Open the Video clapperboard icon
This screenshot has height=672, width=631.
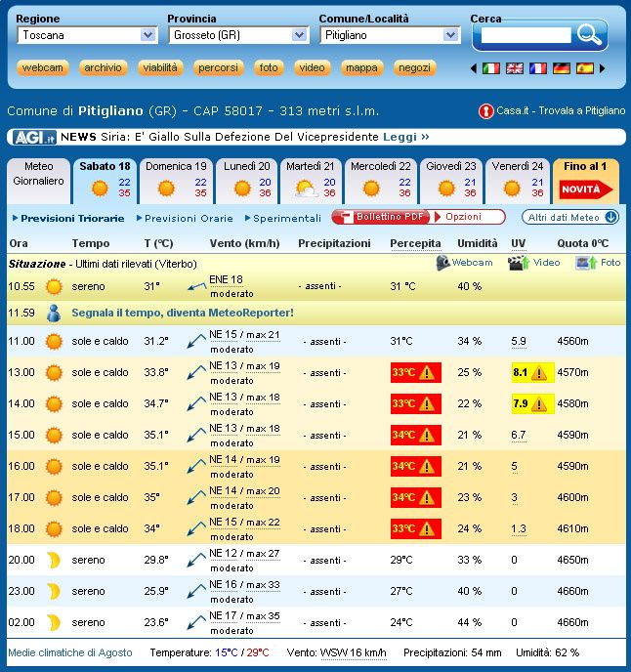[x=519, y=263]
